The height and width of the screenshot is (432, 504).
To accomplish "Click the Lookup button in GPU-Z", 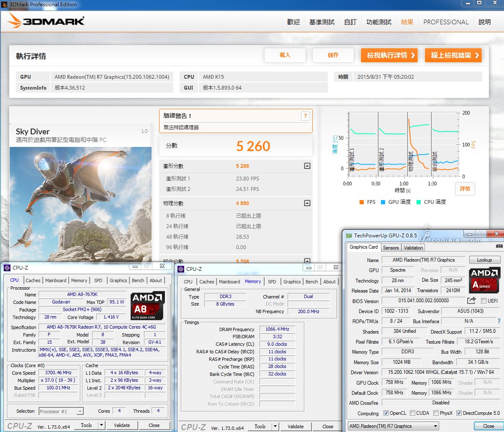I will tap(485, 260).
